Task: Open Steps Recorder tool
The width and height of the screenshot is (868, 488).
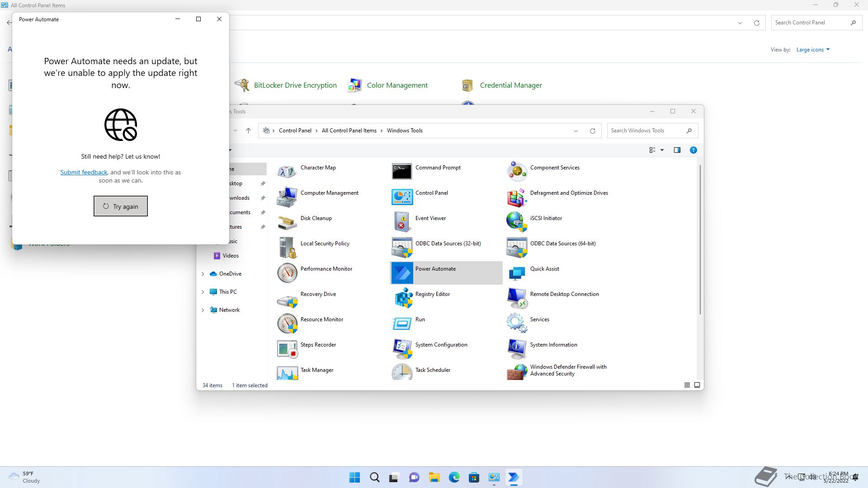Action: pos(318,345)
